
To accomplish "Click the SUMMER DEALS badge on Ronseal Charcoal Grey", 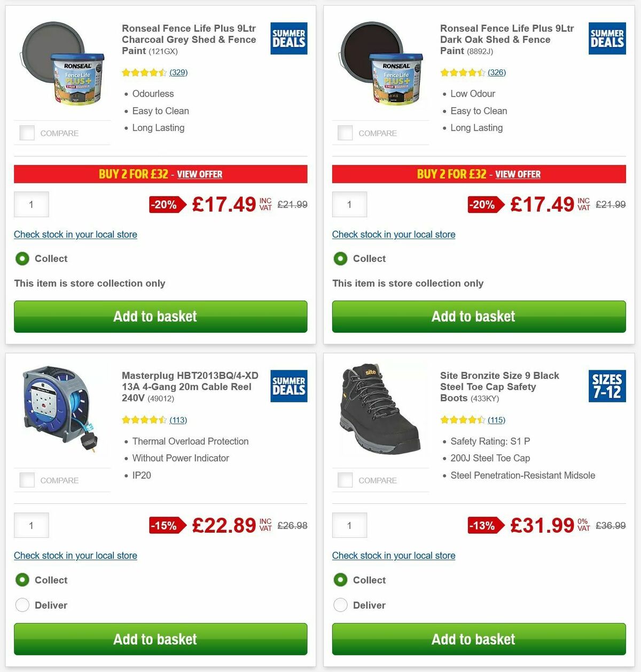I will coord(288,38).
